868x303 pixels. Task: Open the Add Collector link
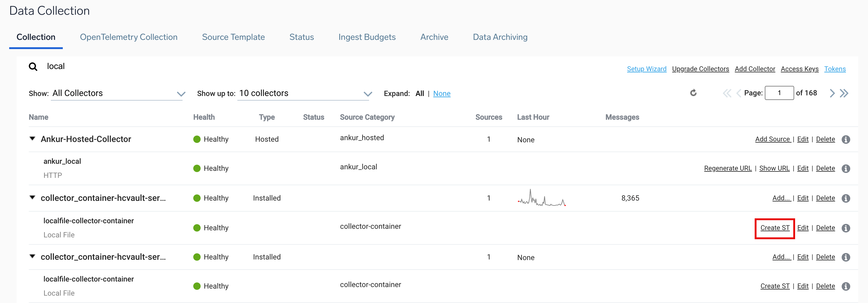pos(754,69)
